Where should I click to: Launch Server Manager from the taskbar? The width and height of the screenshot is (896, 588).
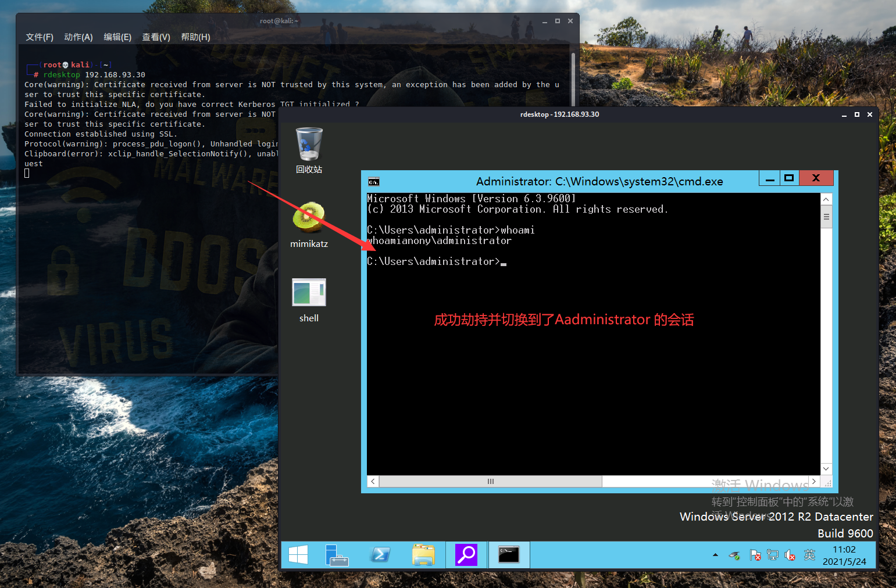(x=337, y=555)
